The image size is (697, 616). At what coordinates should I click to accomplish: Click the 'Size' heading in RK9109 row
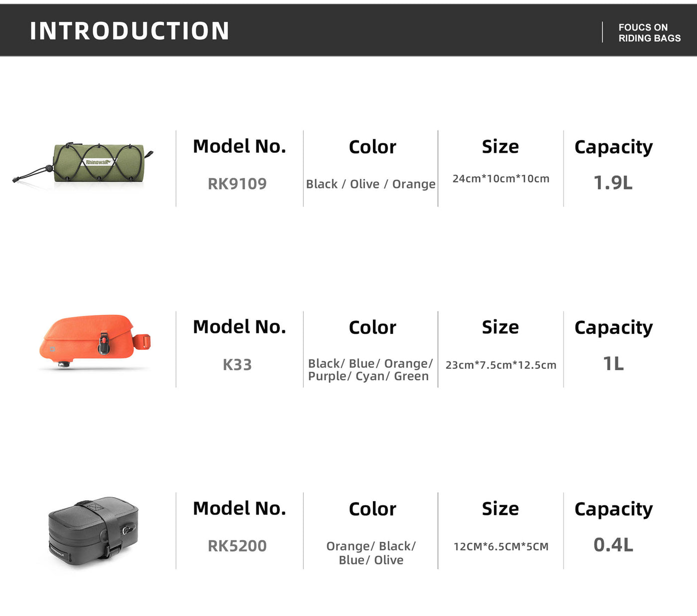pyautogui.click(x=500, y=146)
